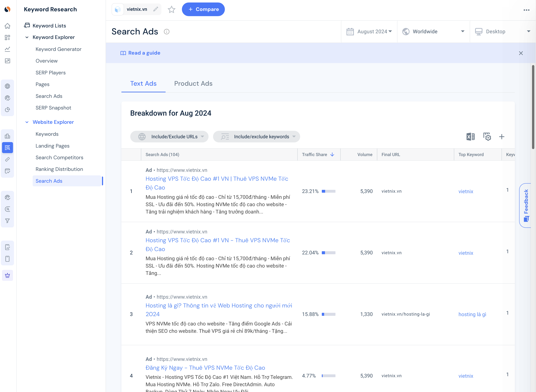Screen dimensions: 536x392
Task: Close the Read a guide banner
Action: [x=521, y=53]
